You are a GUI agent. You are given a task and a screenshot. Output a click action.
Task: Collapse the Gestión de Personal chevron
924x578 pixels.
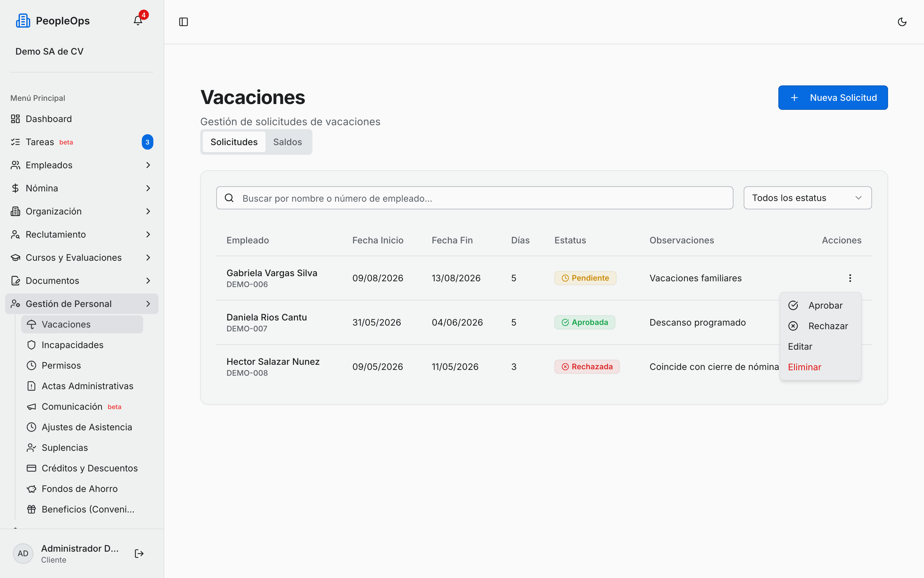(x=148, y=304)
